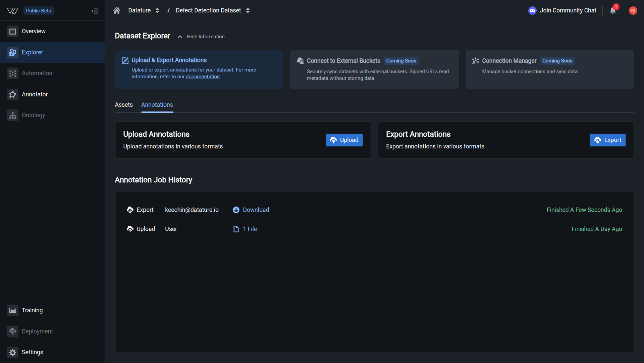Click the Annotation Job History heading
Image resolution: width=644 pixels, height=363 pixels.
click(153, 180)
